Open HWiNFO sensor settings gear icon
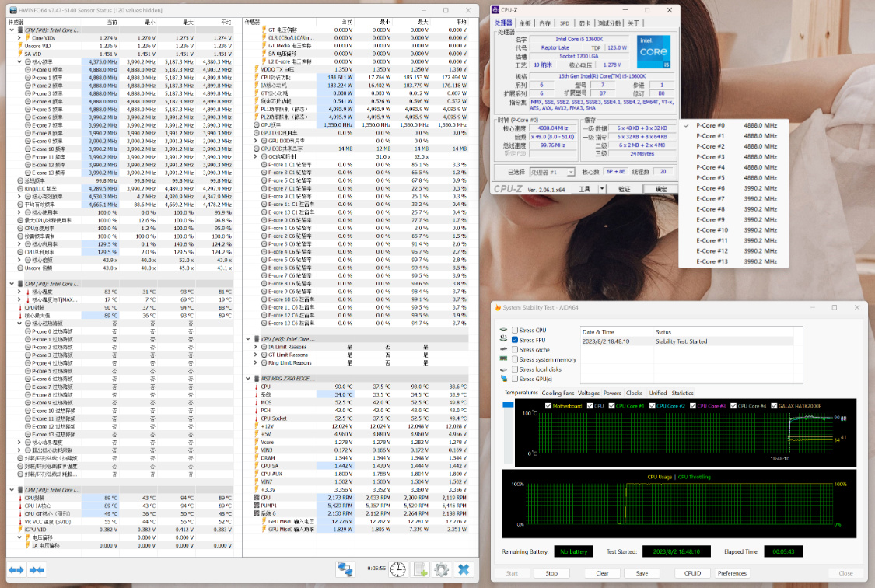 (x=442, y=569)
